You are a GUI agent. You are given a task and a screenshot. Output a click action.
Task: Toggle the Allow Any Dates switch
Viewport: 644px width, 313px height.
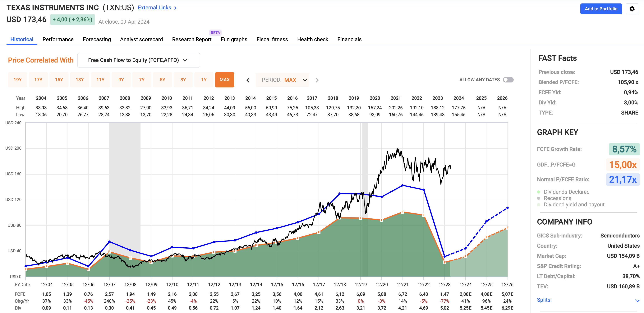(508, 80)
